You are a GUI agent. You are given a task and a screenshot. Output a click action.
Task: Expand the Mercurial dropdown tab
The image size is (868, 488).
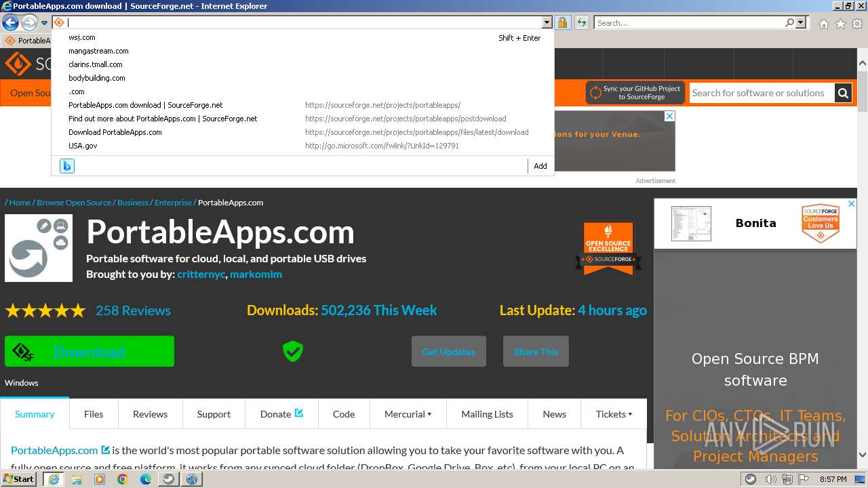408,414
